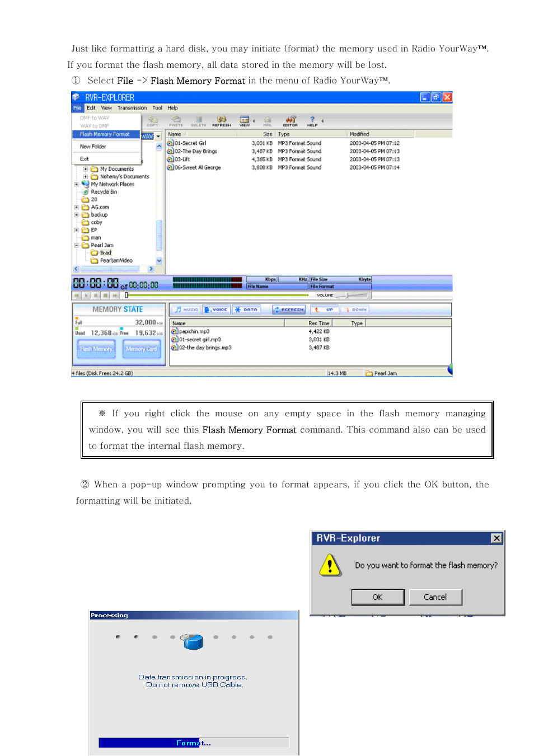This screenshot has width=534, height=756.
Task: Click the top toolbar Refresh icon
Action: [222, 121]
